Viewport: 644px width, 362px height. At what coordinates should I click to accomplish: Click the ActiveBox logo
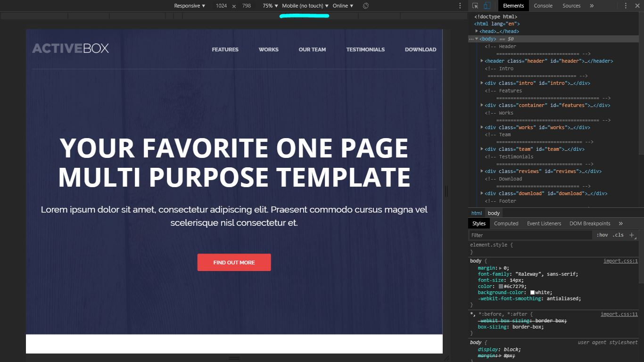(x=70, y=48)
